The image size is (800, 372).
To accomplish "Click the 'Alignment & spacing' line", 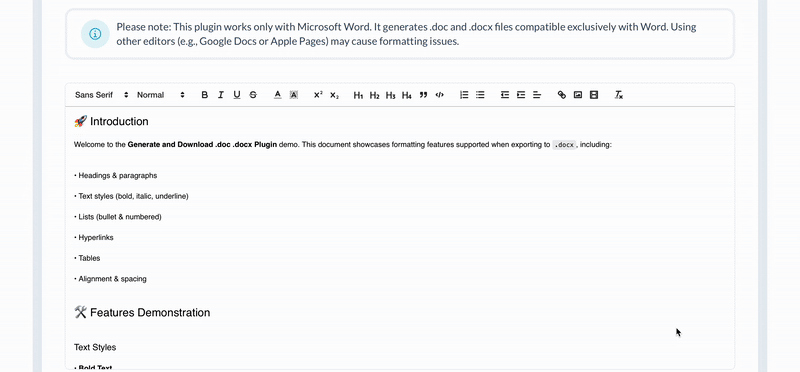I will coord(110,279).
